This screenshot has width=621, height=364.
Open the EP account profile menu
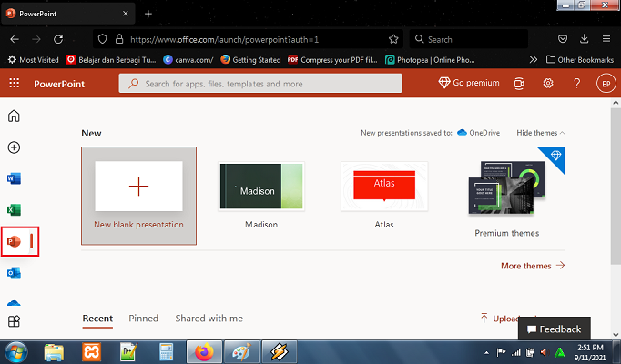click(x=606, y=84)
